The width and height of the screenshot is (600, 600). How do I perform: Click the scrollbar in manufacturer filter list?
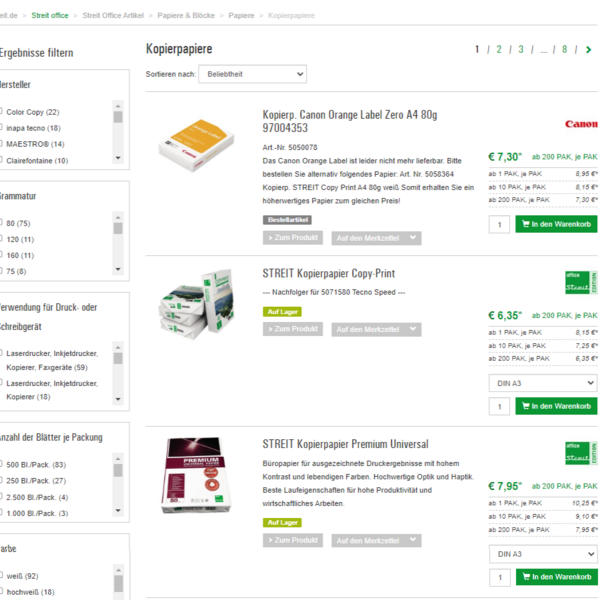pos(118,135)
